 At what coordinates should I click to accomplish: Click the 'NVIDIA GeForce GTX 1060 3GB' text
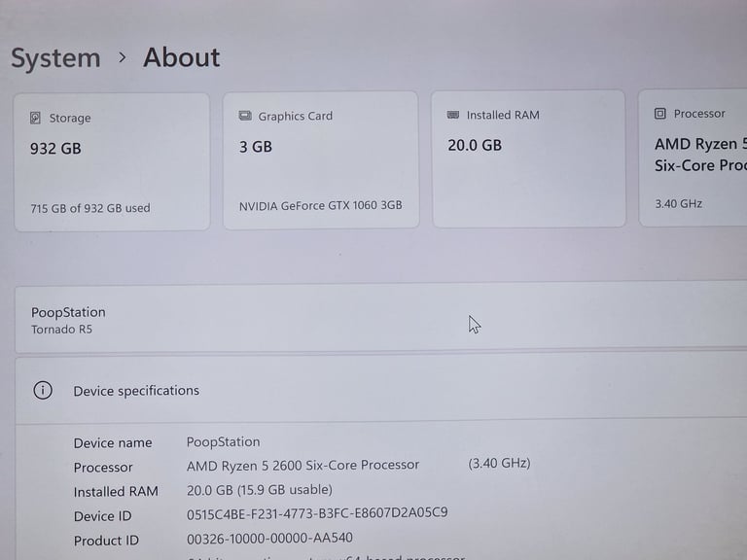click(321, 206)
